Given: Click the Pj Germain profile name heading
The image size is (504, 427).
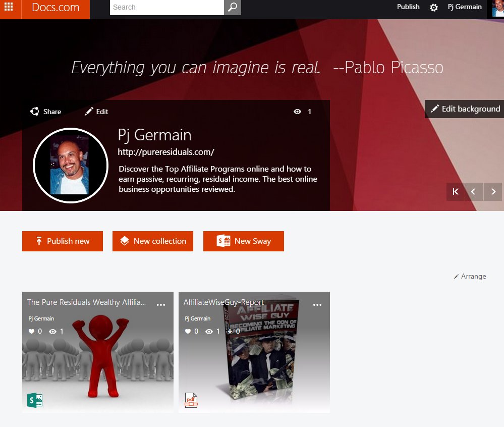Looking at the screenshot, I should coord(154,135).
